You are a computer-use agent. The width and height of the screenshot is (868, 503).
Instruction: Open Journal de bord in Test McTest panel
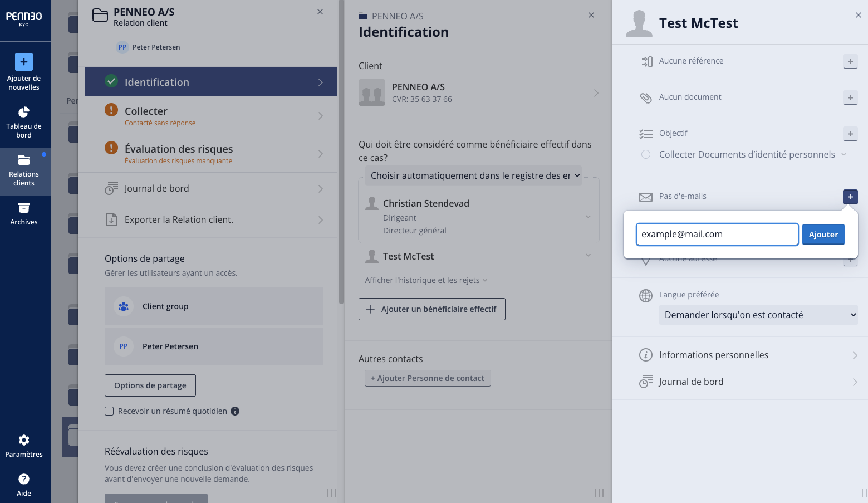pos(747,382)
